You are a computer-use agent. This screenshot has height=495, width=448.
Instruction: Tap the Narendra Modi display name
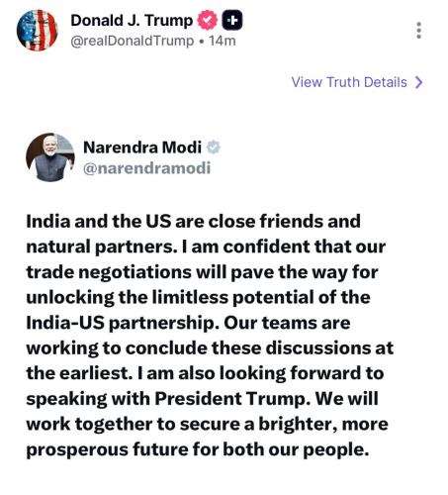[142, 148]
